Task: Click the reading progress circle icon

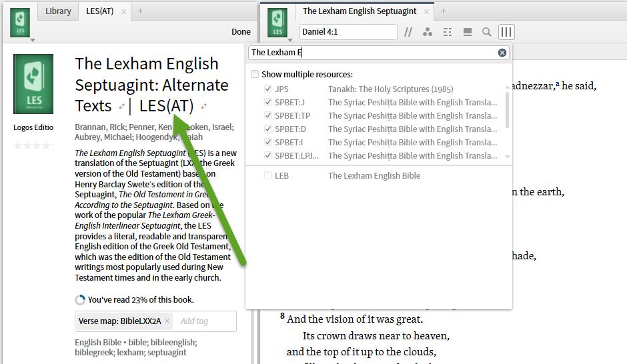Action: (x=80, y=300)
